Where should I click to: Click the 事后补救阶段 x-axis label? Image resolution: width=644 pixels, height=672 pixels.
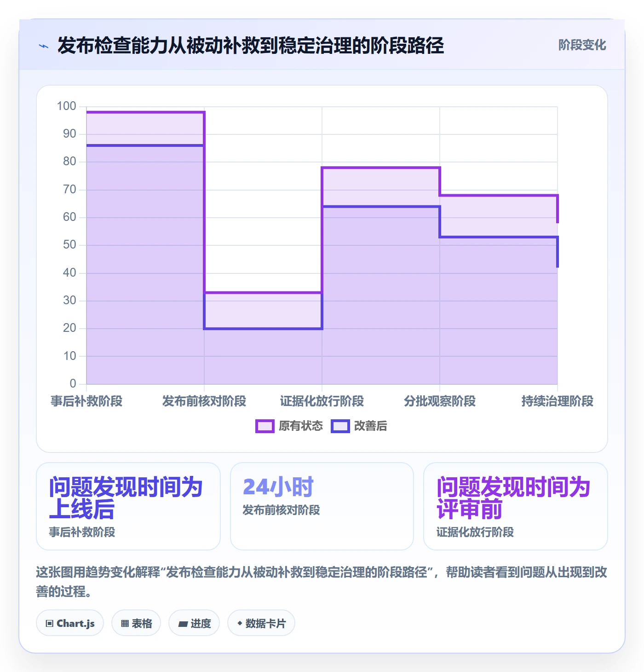(86, 401)
